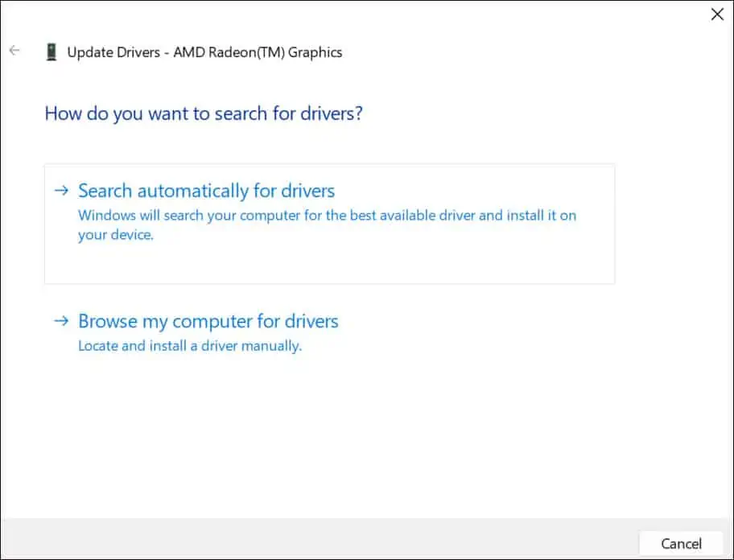Click 'AMD Radeon(TM) Graphics' in the window title

(258, 52)
